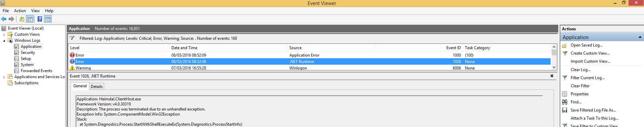This screenshot has width=644, height=127.
Task: Click the Open Saved Log folder icon
Action: tap(565, 45)
